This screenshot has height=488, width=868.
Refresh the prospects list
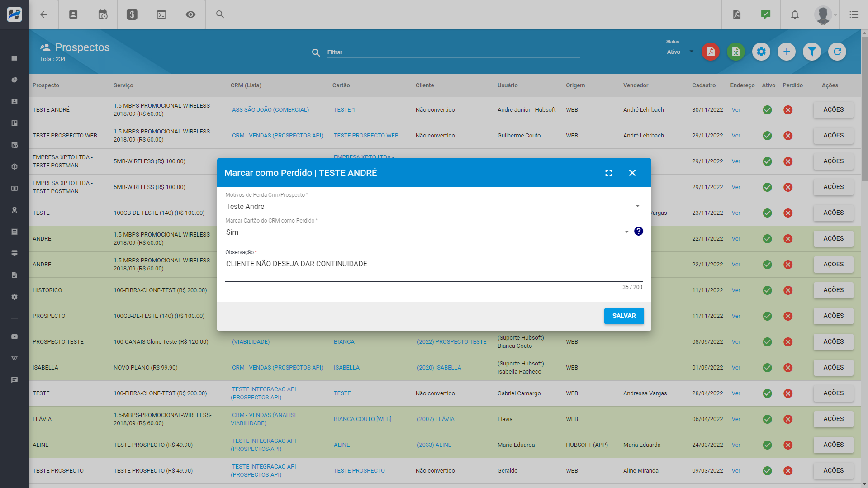pyautogui.click(x=837, y=52)
